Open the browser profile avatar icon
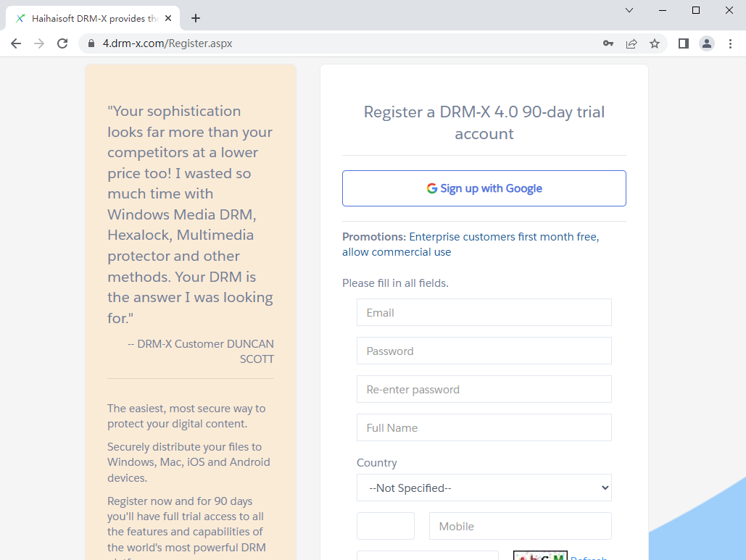 tap(707, 43)
